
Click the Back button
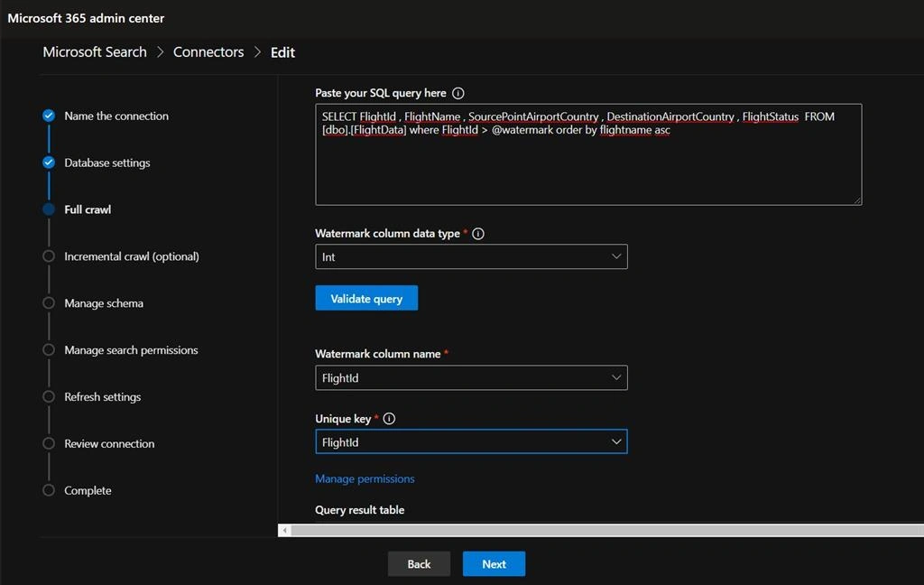tap(419, 563)
